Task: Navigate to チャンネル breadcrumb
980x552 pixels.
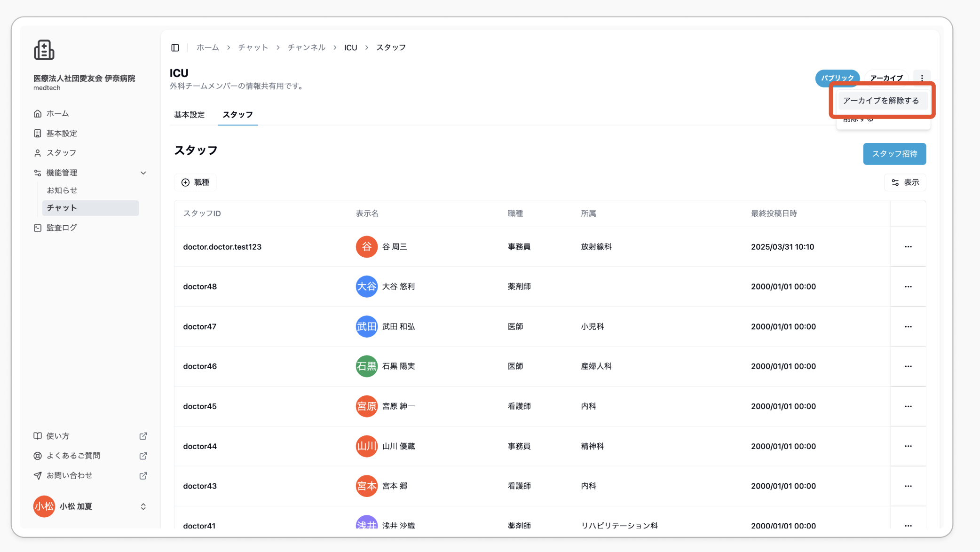Action: [307, 47]
